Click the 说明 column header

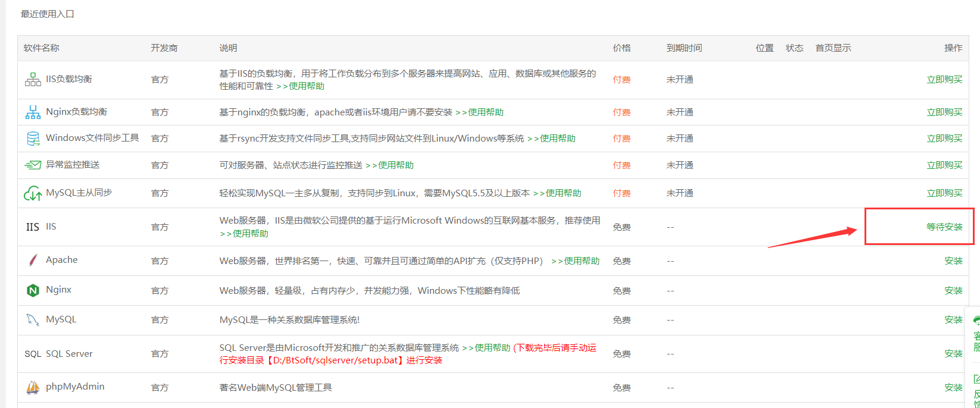coord(228,48)
